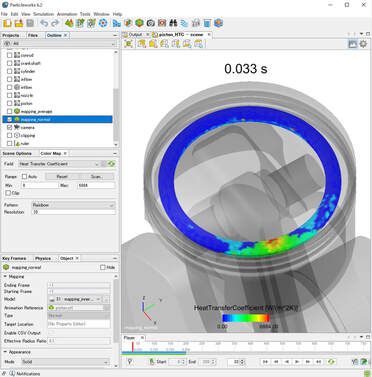Toggle the nozzle visibility checkbox
Screen dimensions: 372x377
click(x=9, y=95)
